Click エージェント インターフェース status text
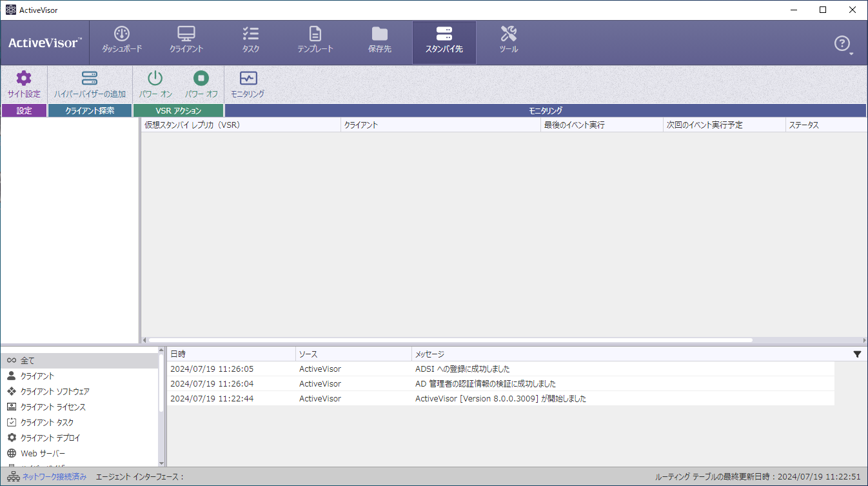This screenshot has height=486, width=868. click(x=140, y=477)
